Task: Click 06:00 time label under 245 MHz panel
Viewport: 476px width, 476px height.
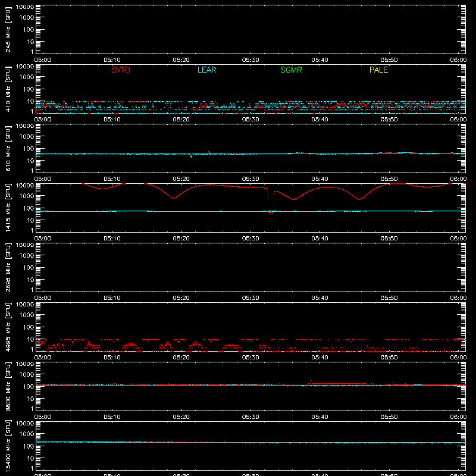Action: 458,60
